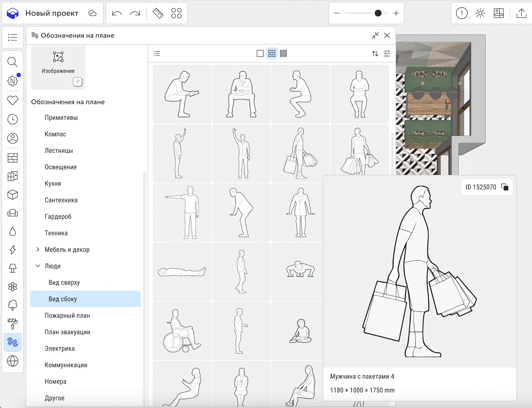532x408 pixels.
Task: Redo the last action
Action: click(135, 13)
